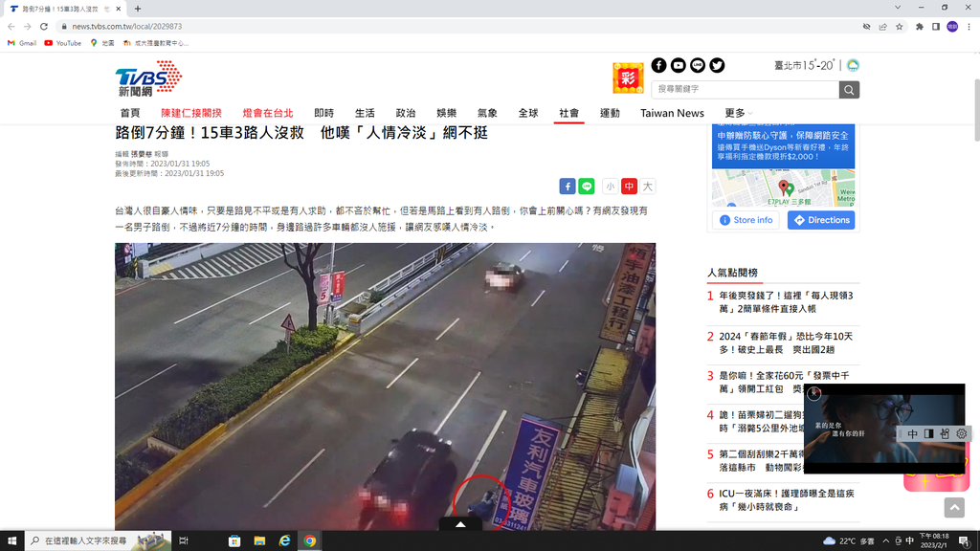Open TVBS YouTube channel icon
Screen dimensions: 980x551
tap(678, 65)
